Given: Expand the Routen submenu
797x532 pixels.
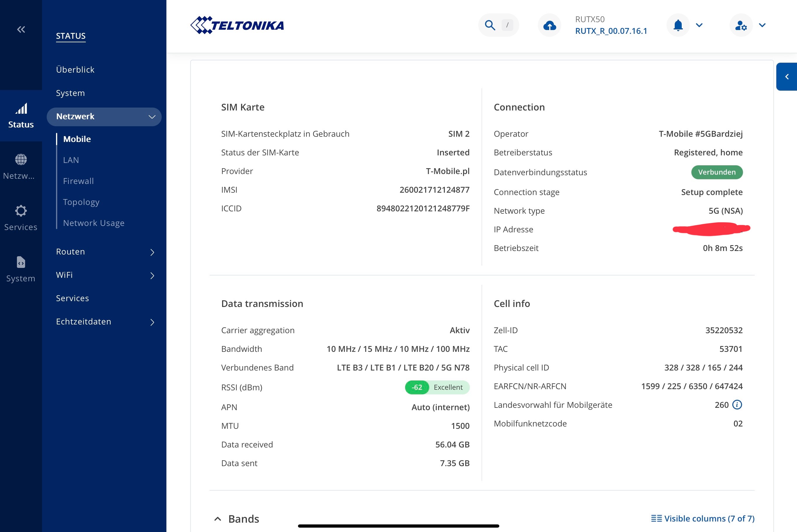Looking at the screenshot, I should (x=152, y=252).
